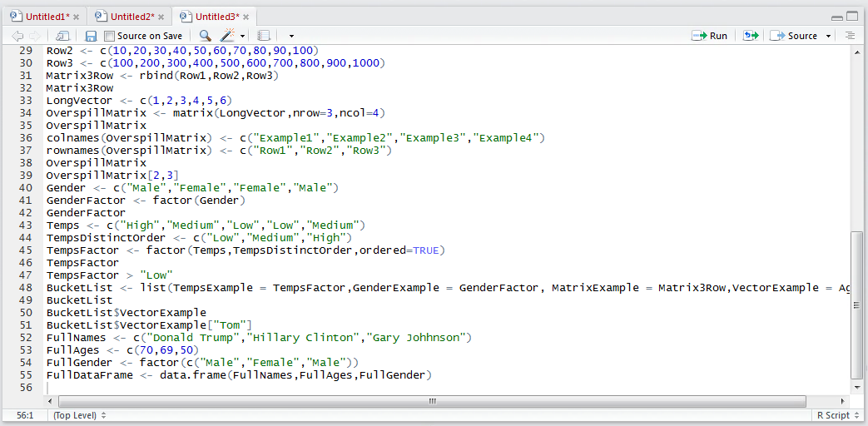Image resolution: width=868 pixels, height=426 pixels.
Task: Click the FullDataFrame data.frame line
Action: [239, 375]
